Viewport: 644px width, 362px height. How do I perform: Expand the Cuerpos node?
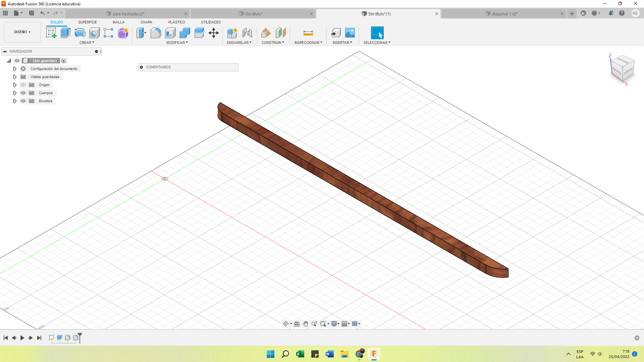[15, 93]
